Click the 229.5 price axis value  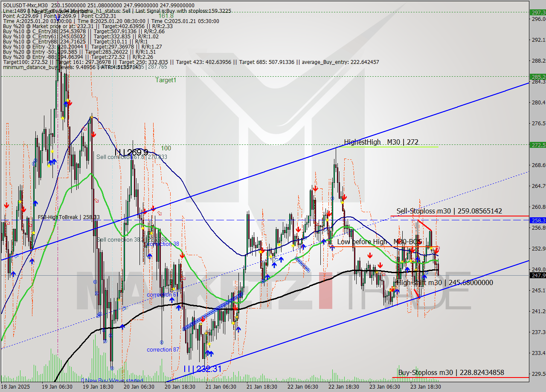click(538, 374)
